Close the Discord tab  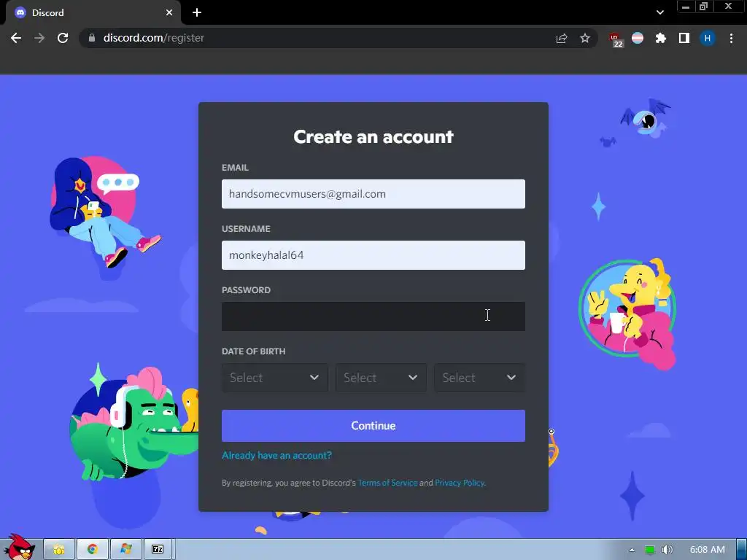pyautogui.click(x=169, y=13)
